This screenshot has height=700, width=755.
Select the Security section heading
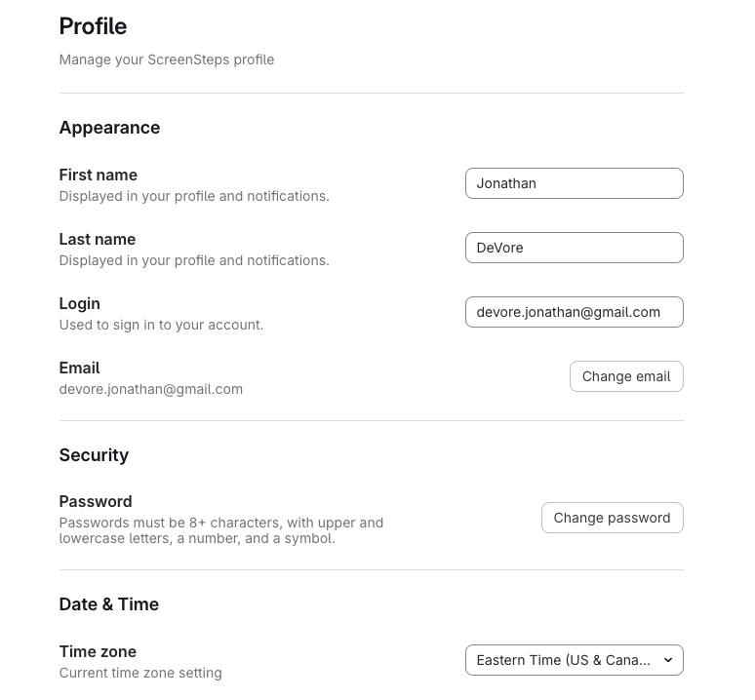[94, 455]
